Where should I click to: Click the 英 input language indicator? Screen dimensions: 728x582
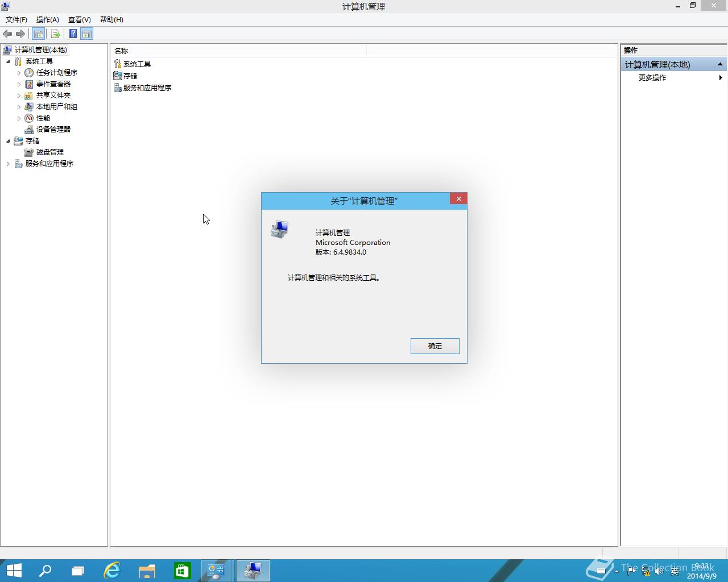(675, 571)
